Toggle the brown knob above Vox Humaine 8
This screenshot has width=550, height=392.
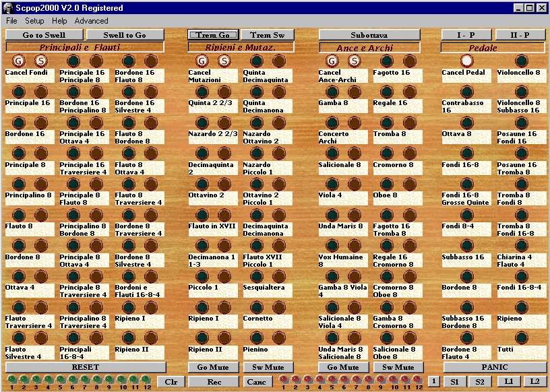pos(355,247)
